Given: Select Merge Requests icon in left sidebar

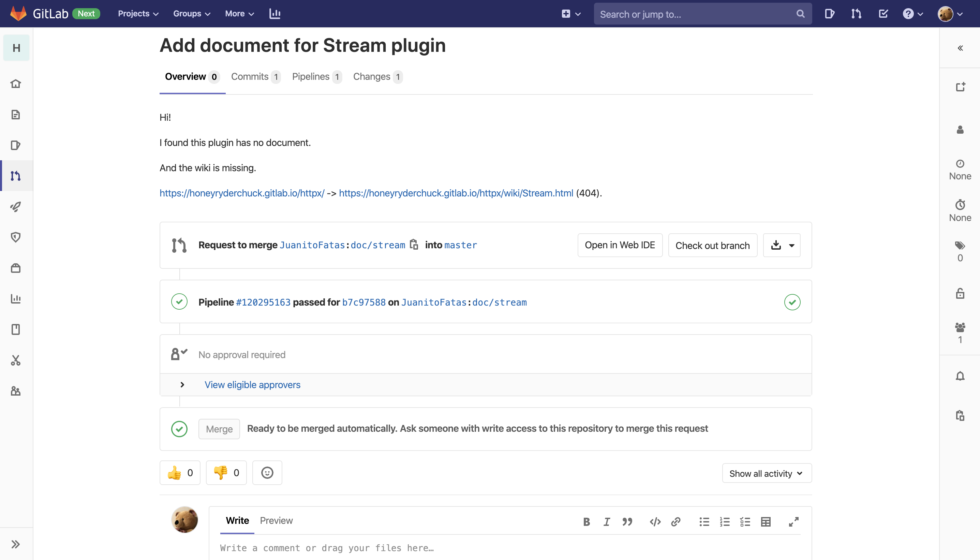Looking at the screenshot, I should pyautogui.click(x=16, y=176).
